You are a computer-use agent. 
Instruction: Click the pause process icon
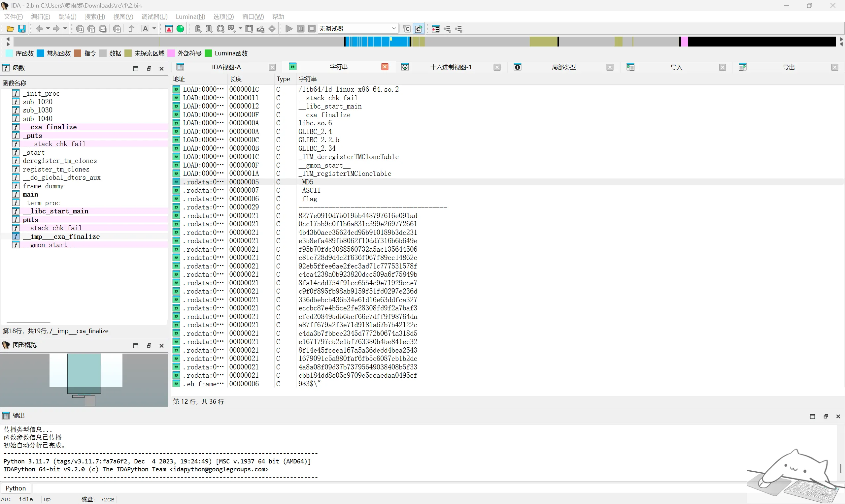coord(300,29)
